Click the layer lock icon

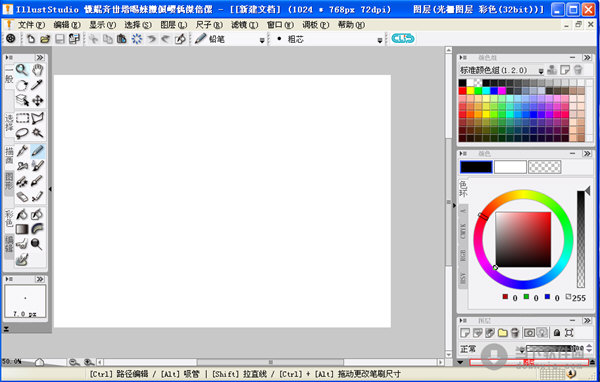tap(557, 333)
